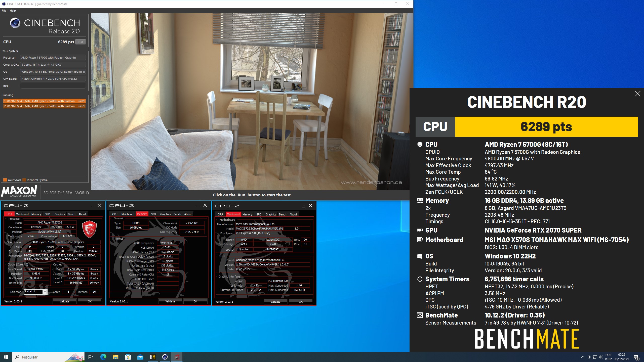644x362 pixels.
Task: Click the Pesquisar taskbar search box
Action: click(48, 357)
